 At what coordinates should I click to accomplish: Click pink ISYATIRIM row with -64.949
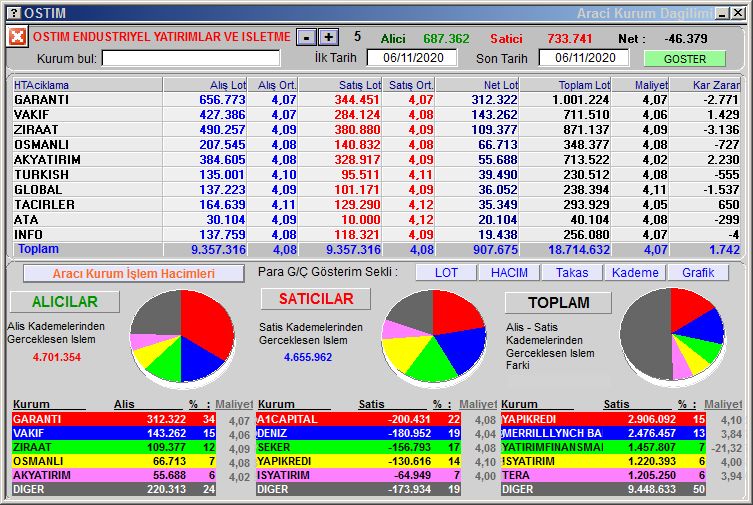[x=358, y=475]
